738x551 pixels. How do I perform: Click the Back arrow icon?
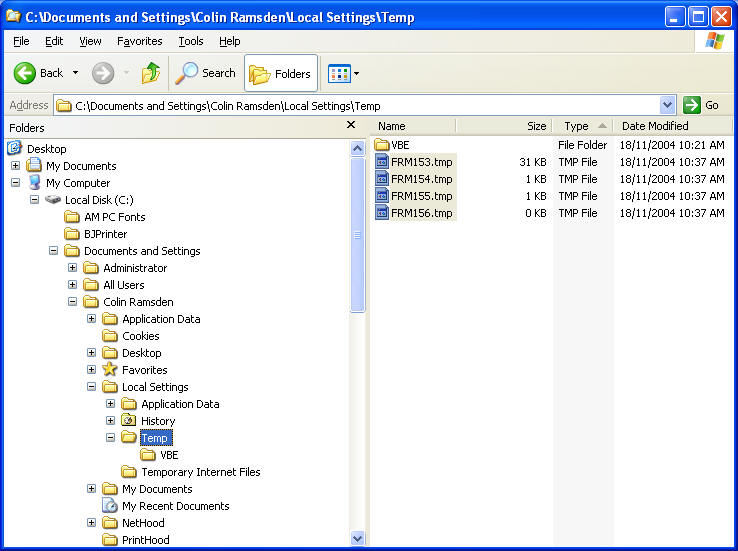24,73
